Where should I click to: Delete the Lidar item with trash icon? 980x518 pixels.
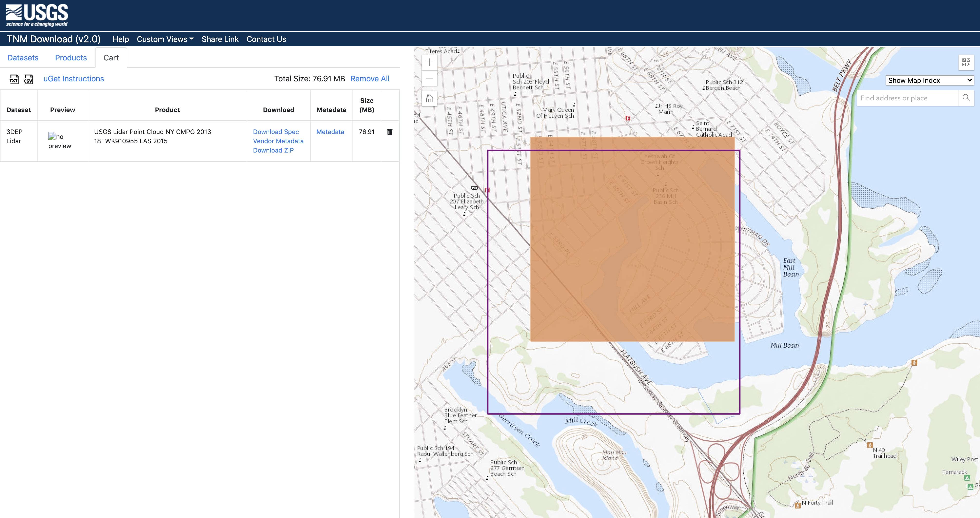tap(390, 132)
